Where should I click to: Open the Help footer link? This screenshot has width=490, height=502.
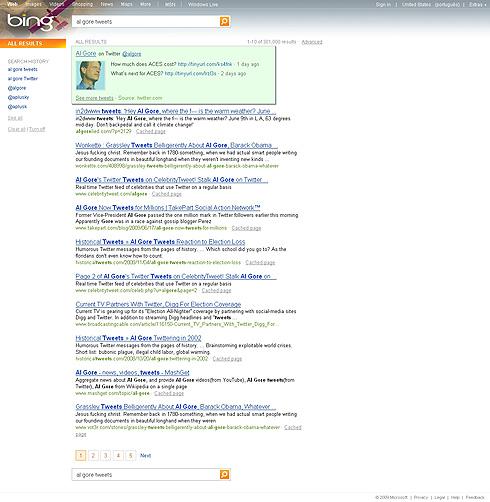[455, 497]
